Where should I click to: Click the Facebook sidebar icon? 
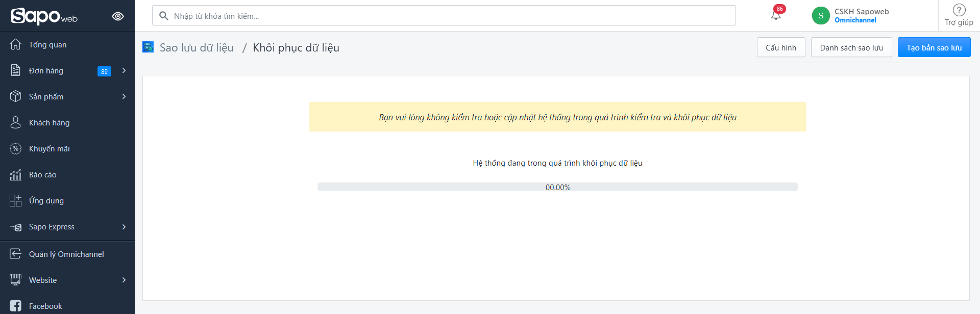click(16, 306)
